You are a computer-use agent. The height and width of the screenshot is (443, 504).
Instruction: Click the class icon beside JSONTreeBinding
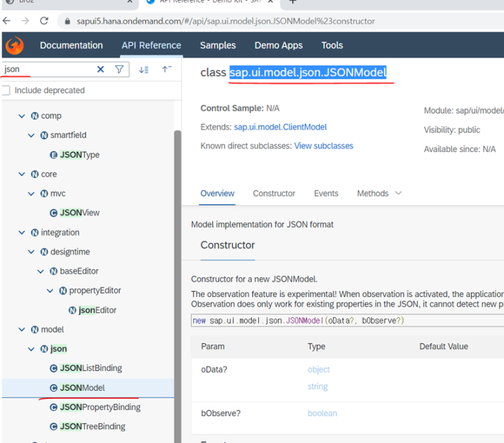point(54,427)
